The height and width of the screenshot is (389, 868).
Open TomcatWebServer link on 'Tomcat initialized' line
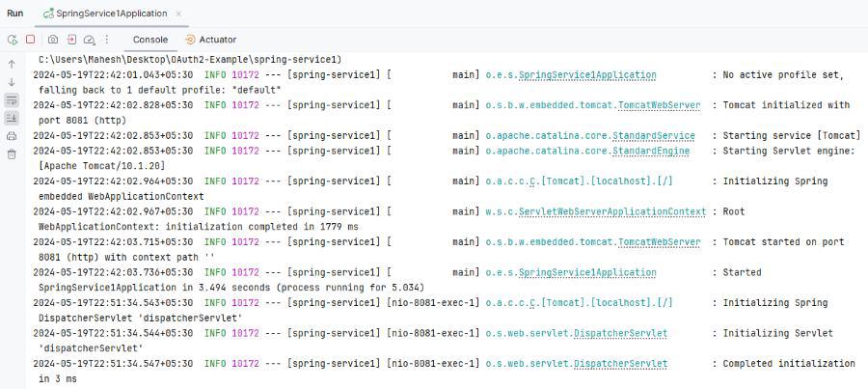pyautogui.click(x=659, y=105)
